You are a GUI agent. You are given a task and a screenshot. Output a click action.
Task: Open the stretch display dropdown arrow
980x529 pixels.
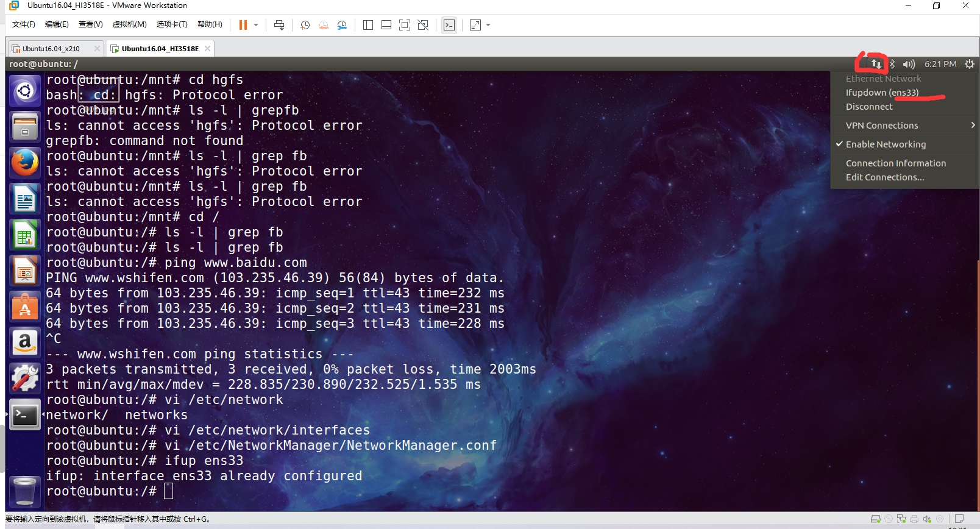click(x=488, y=25)
